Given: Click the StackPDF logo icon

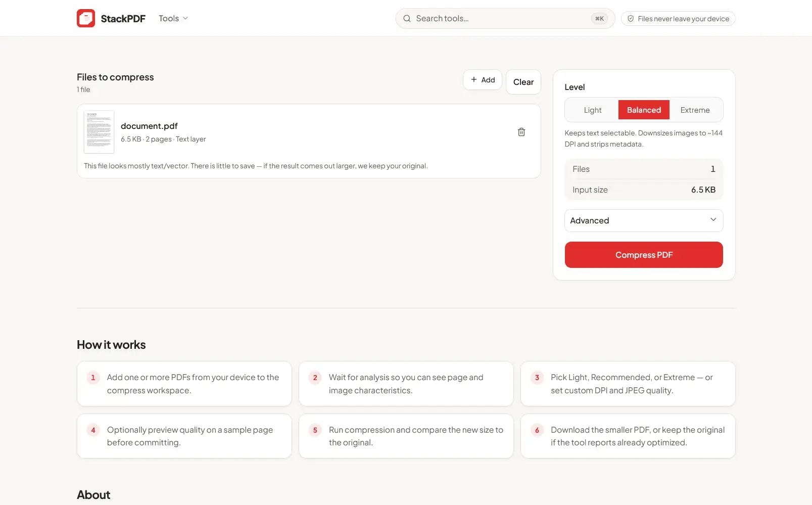Looking at the screenshot, I should click(86, 18).
